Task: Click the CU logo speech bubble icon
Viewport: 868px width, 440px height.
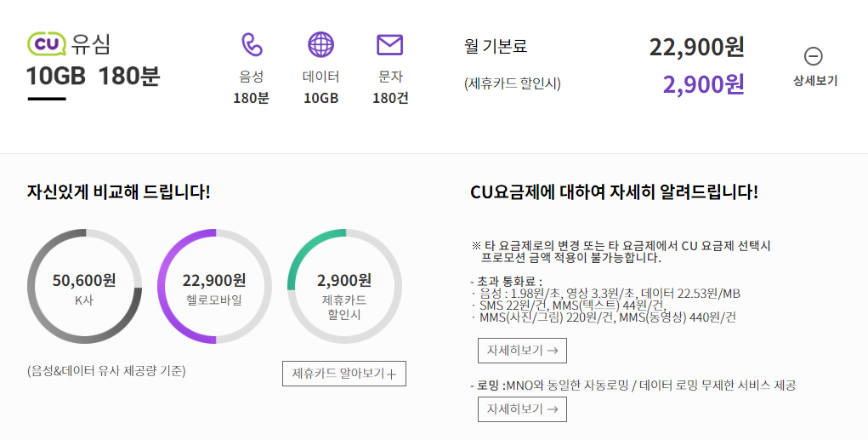Action: point(47,44)
